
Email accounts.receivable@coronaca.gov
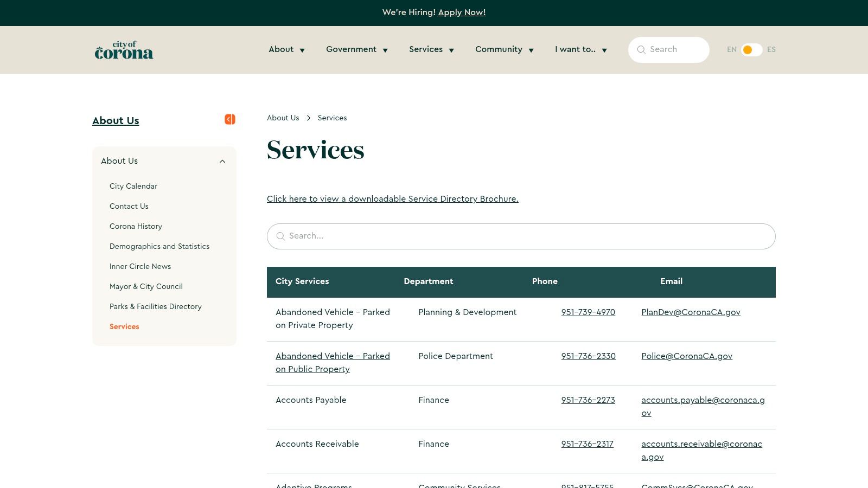[701, 451]
